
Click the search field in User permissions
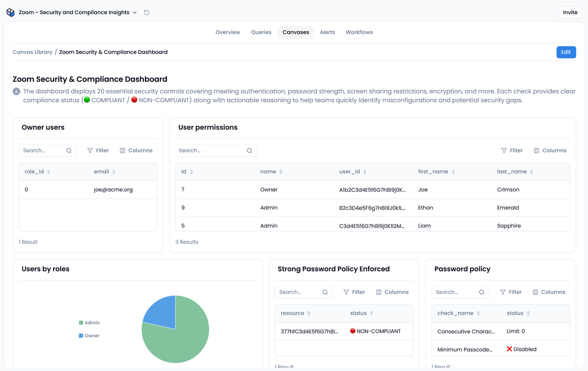216,151
